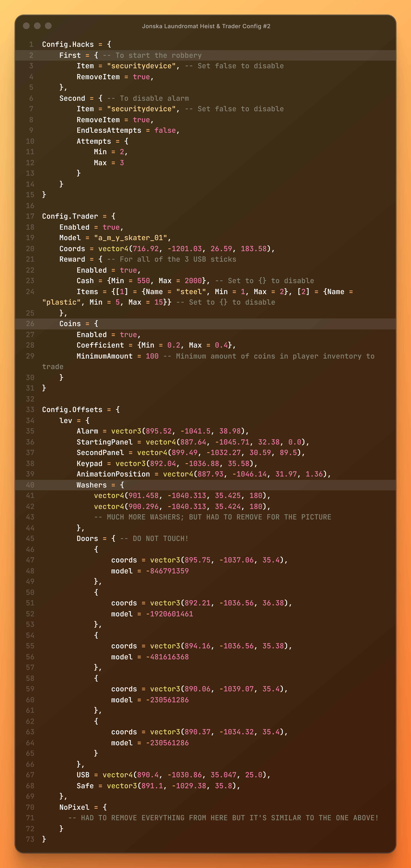This screenshot has width=411, height=868.
Task: Click 'Alarm' on line 35
Action: [87, 431]
